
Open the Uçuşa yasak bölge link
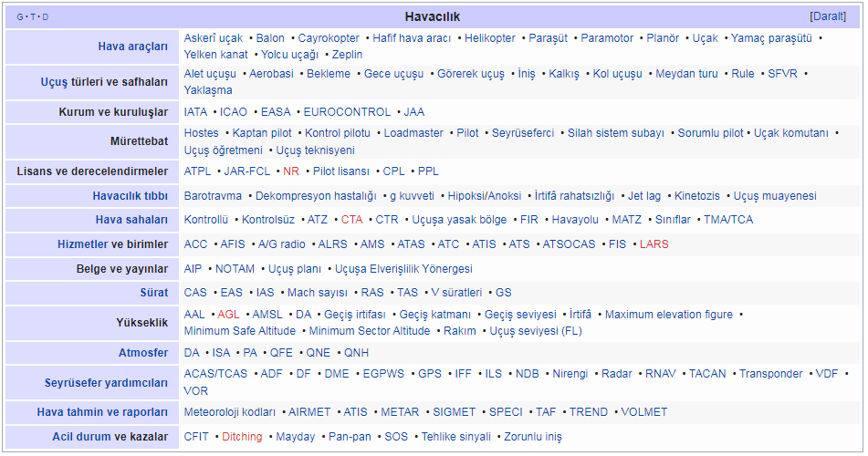pos(459,220)
